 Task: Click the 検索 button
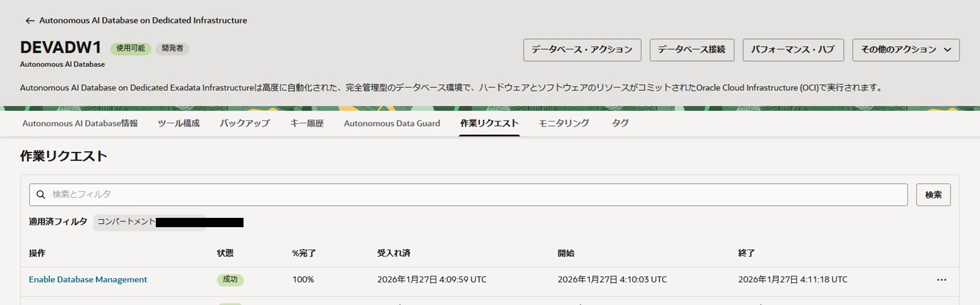(933, 195)
